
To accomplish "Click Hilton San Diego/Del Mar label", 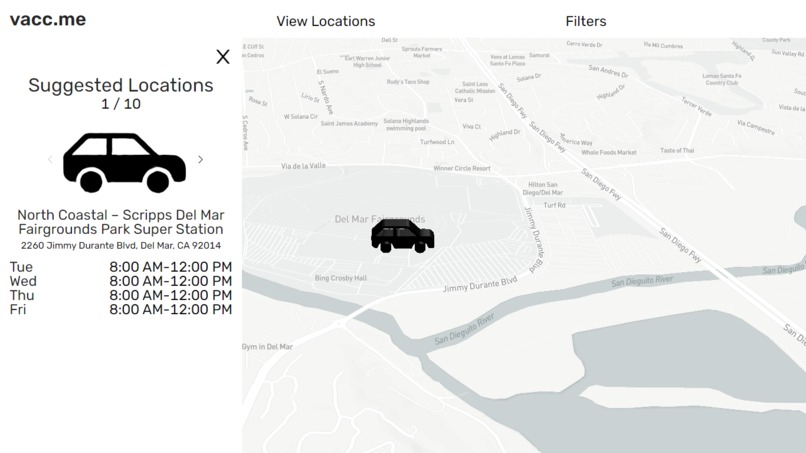I will (543, 189).
